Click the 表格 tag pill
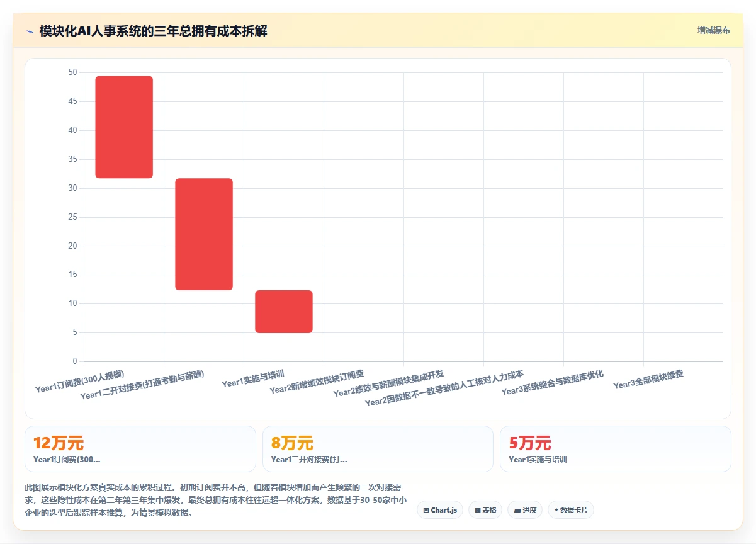Viewport: 756px width, 544px height. click(485, 510)
